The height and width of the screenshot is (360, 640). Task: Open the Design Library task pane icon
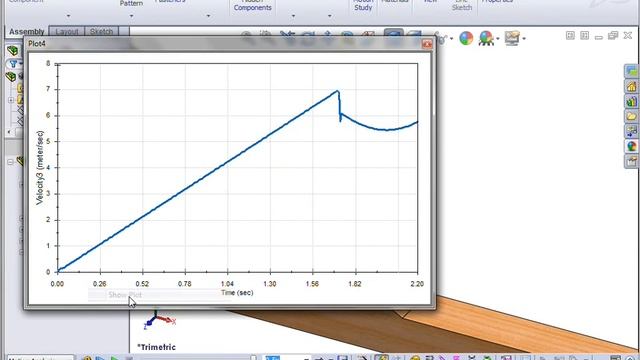click(632, 102)
